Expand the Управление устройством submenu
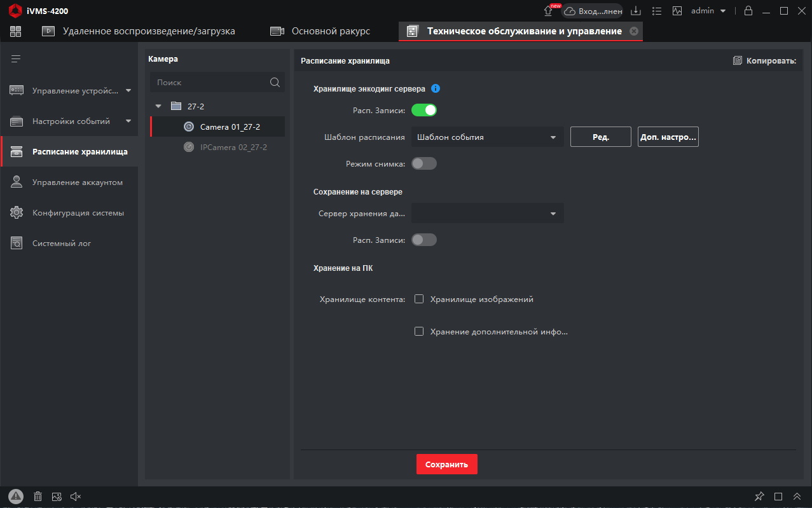This screenshot has width=812, height=508. (128, 90)
